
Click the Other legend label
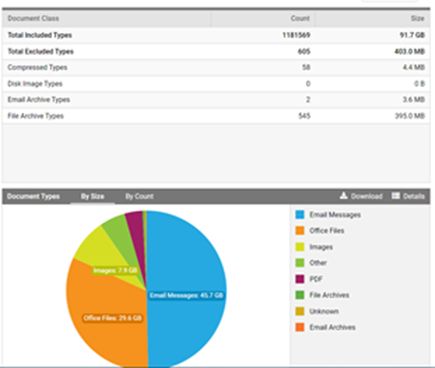click(x=318, y=263)
